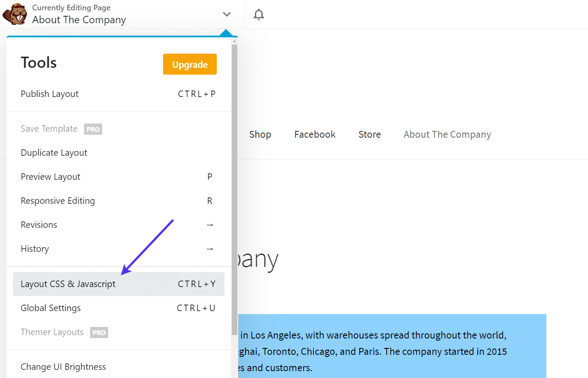Expand the Revisions submenu arrow
The width and height of the screenshot is (588, 378).
209,225
